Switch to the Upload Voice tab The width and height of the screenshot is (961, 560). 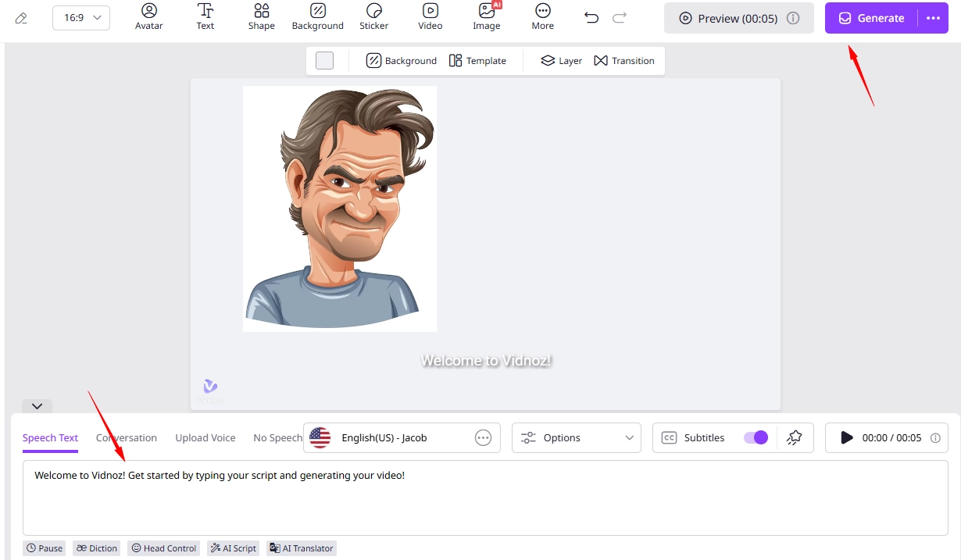click(x=205, y=437)
